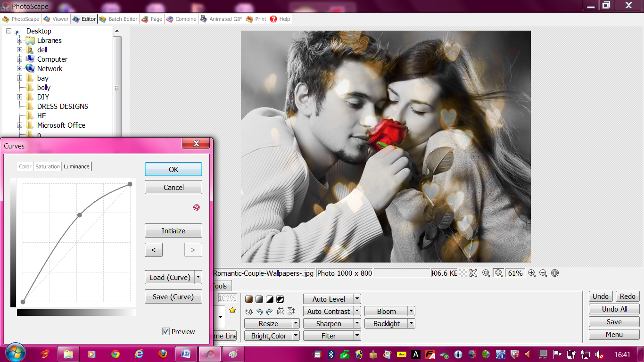Click the zoom out magnifier icon
This screenshot has width=644, height=362.
[543, 273]
